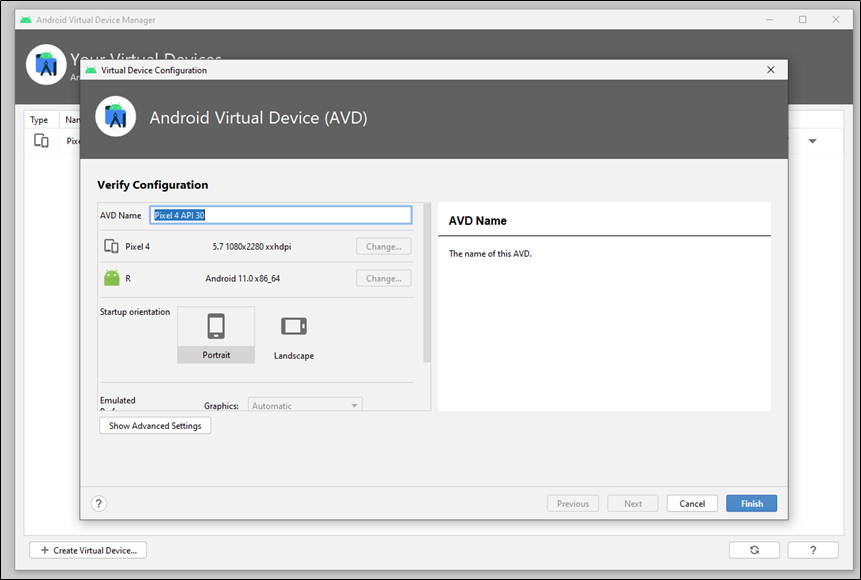Refresh the device list in AVD Manager
The height and width of the screenshot is (580, 861).
754,550
